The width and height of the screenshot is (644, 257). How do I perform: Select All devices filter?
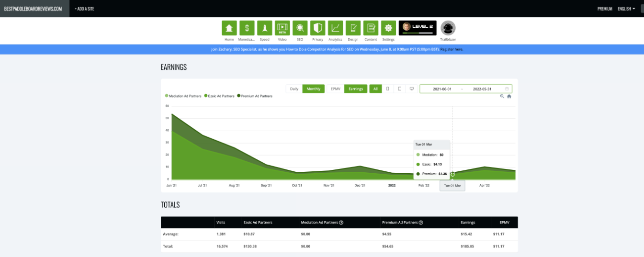(376, 89)
